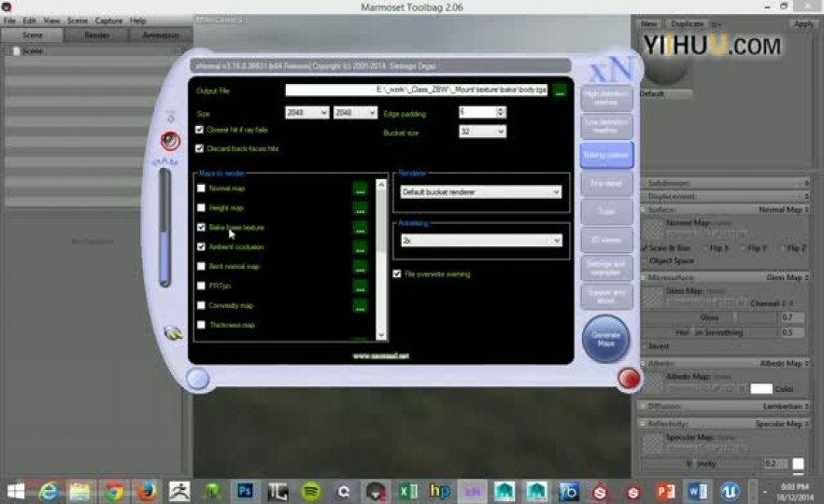Switch to xNormal taskbar icon

(472, 491)
